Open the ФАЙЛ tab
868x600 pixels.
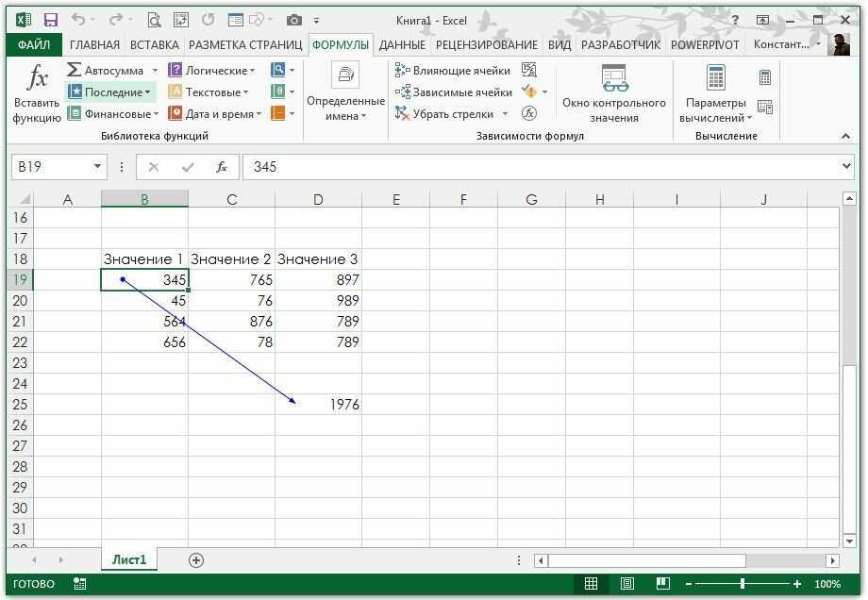[x=34, y=44]
